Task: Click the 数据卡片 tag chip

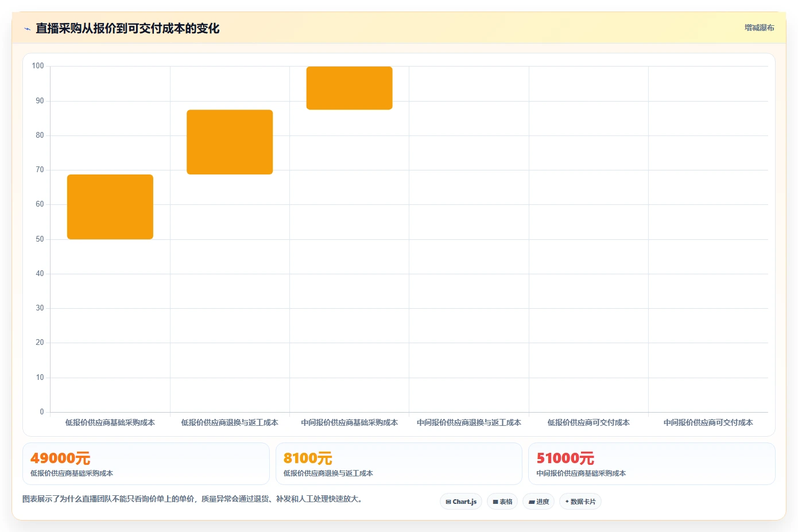Action: click(580, 502)
